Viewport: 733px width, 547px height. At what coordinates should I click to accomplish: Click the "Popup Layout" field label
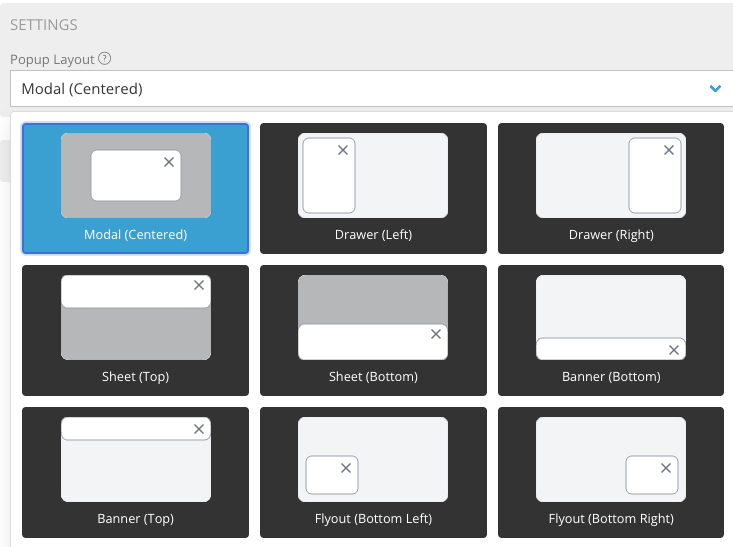tap(52, 59)
